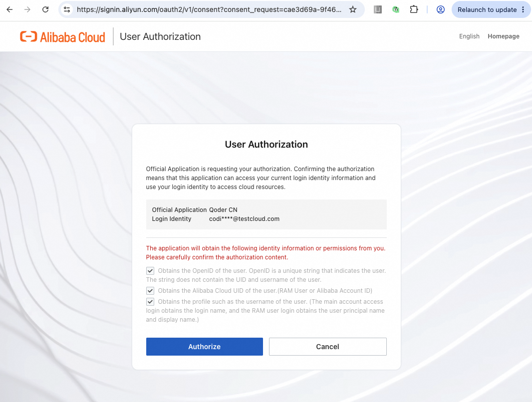The width and height of the screenshot is (532, 402).
Task: Open the Homepage link
Action: pos(504,36)
